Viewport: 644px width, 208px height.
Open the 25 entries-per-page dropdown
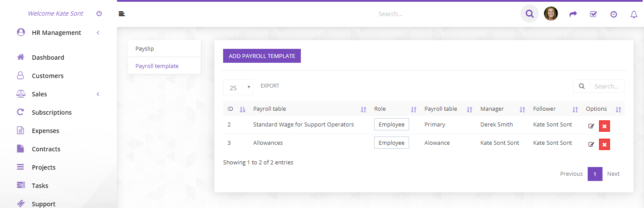coord(238,87)
